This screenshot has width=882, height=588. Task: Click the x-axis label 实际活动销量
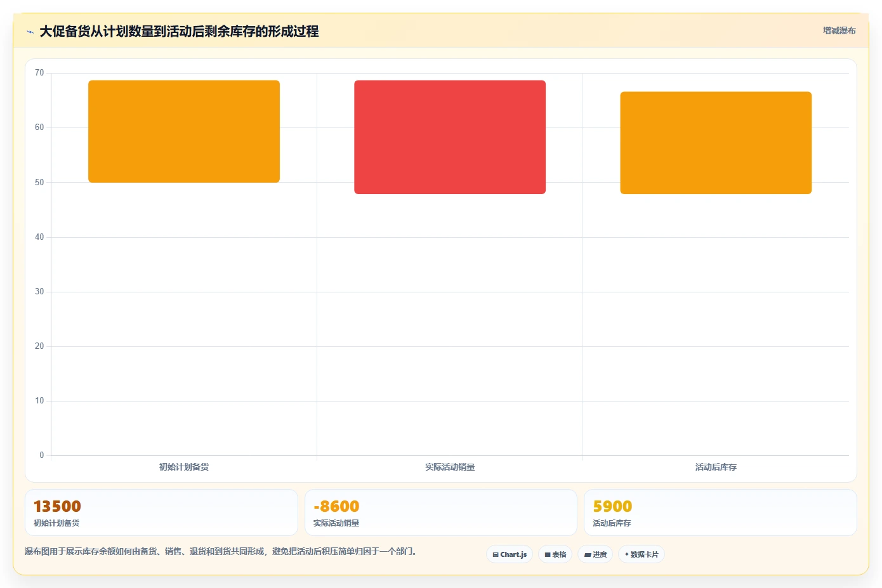click(x=450, y=467)
